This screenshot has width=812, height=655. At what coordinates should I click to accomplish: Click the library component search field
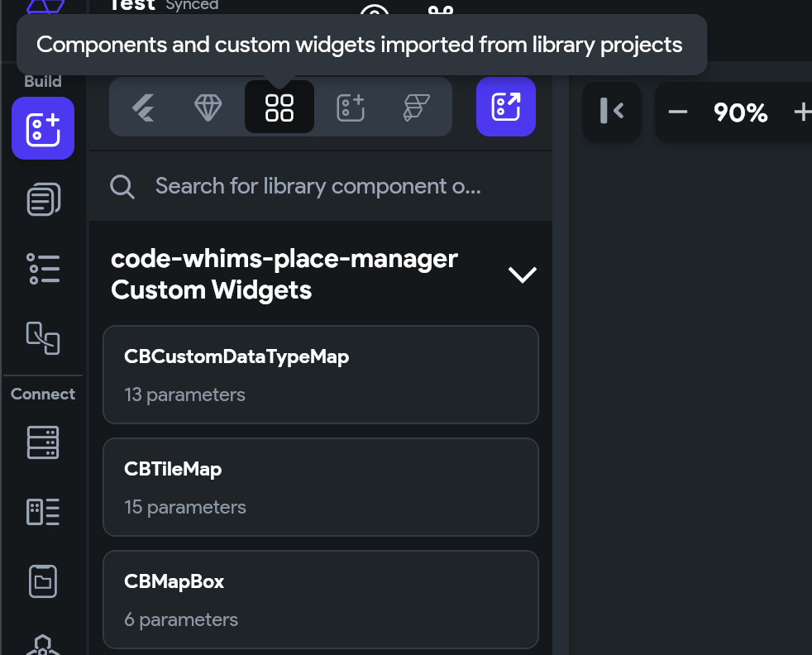pos(318,186)
